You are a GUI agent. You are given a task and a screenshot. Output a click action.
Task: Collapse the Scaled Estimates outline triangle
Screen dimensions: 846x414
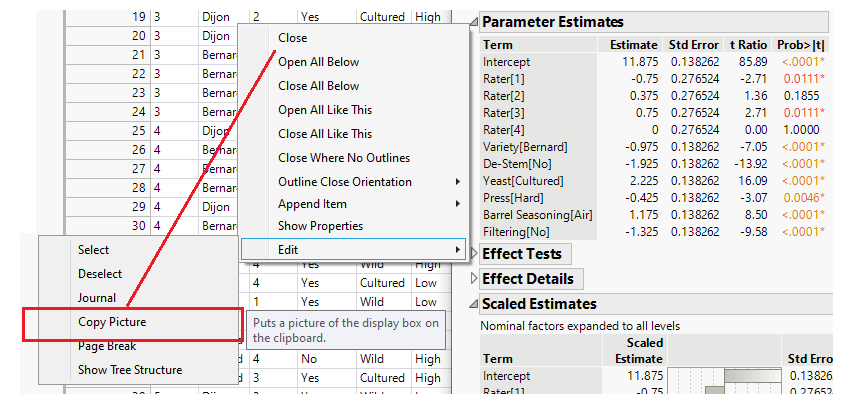[x=475, y=304]
